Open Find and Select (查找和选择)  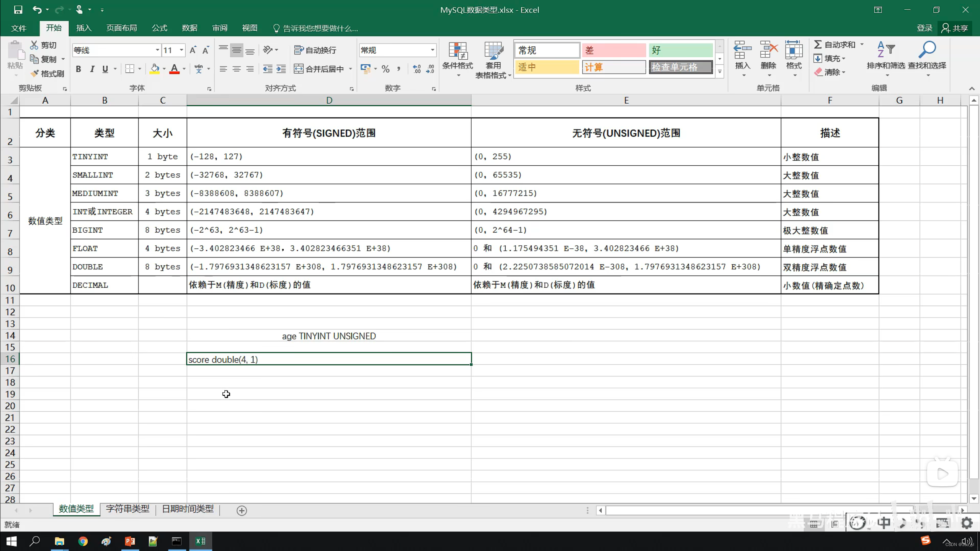pos(927,59)
